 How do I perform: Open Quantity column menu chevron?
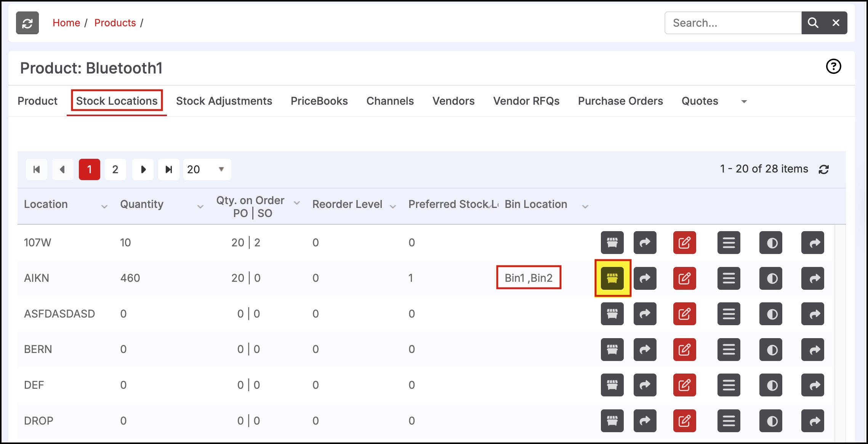pos(200,206)
